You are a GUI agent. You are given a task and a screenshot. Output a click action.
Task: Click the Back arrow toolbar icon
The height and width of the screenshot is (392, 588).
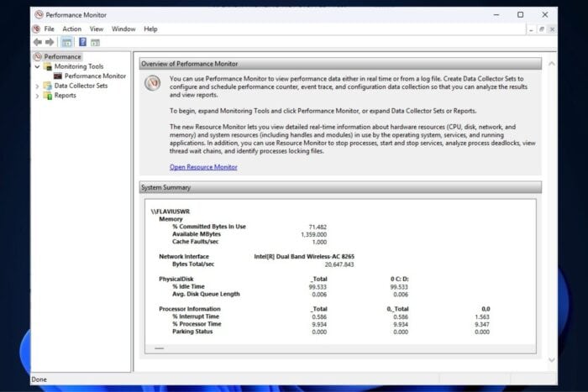(x=38, y=42)
